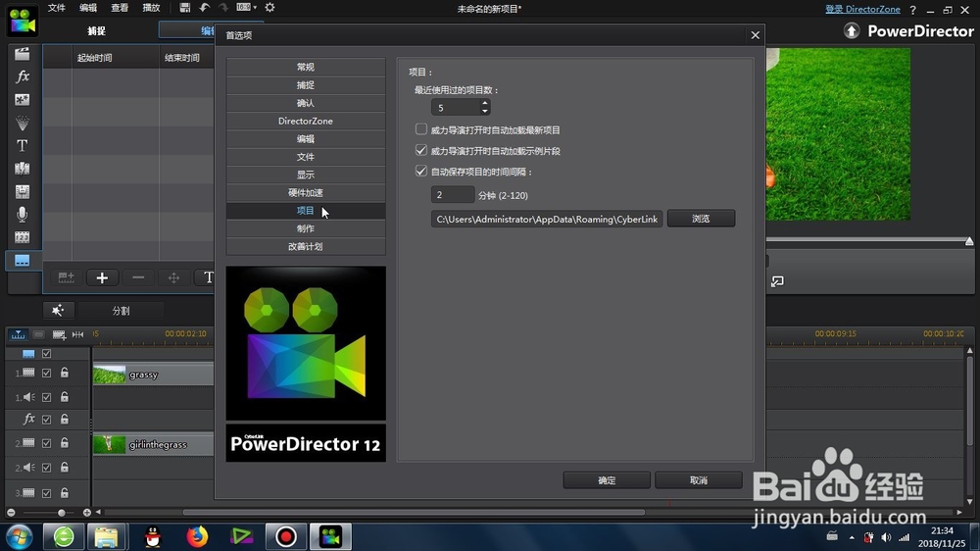The height and width of the screenshot is (551, 980).
Task: Click the 确定 button
Action: (x=607, y=480)
